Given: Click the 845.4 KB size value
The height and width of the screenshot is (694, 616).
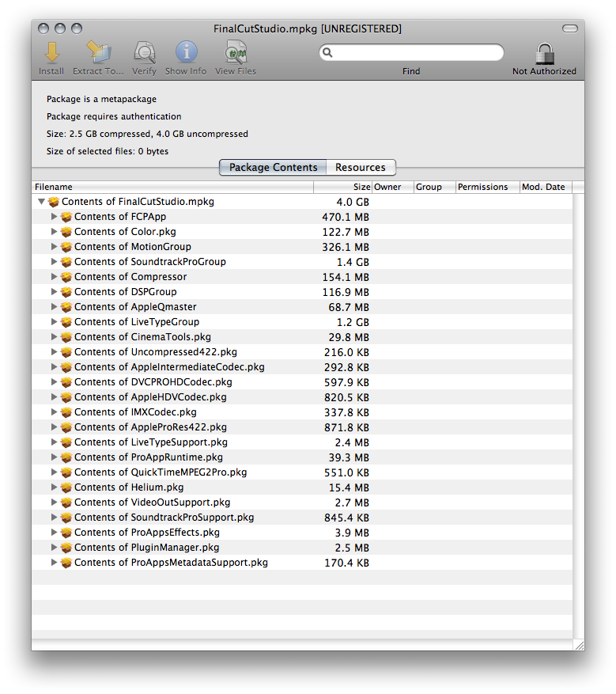Looking at the screenshot, I should [346, 518].
